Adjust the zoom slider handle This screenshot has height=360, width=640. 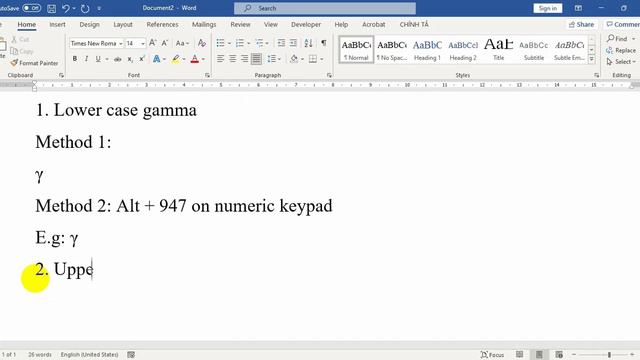pos(609,355)
